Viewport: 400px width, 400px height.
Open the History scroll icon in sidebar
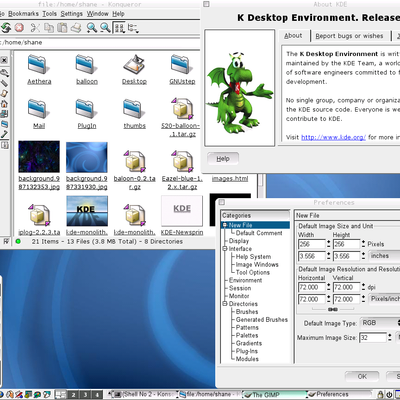4,93
